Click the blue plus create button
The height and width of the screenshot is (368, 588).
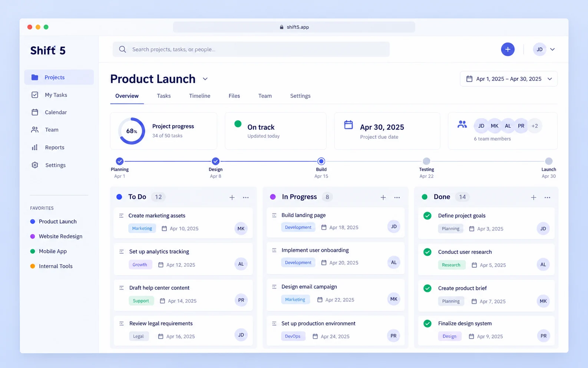[508, 49]
